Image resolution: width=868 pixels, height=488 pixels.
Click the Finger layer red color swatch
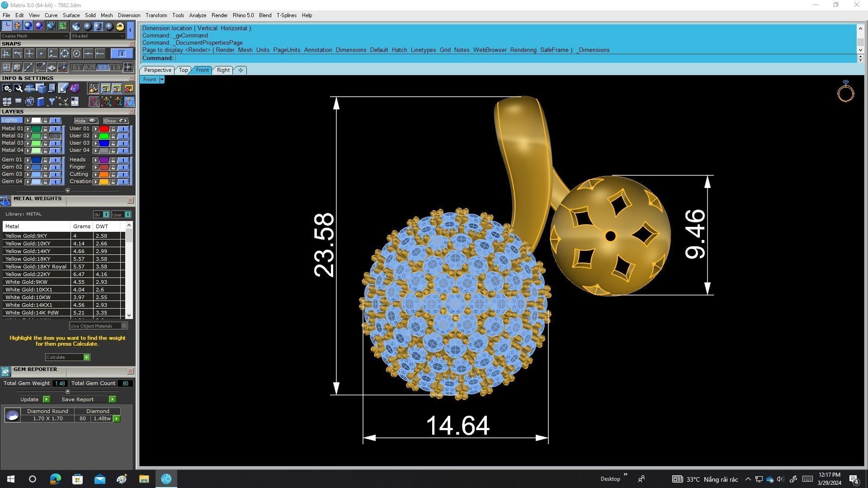pos(104,167)
